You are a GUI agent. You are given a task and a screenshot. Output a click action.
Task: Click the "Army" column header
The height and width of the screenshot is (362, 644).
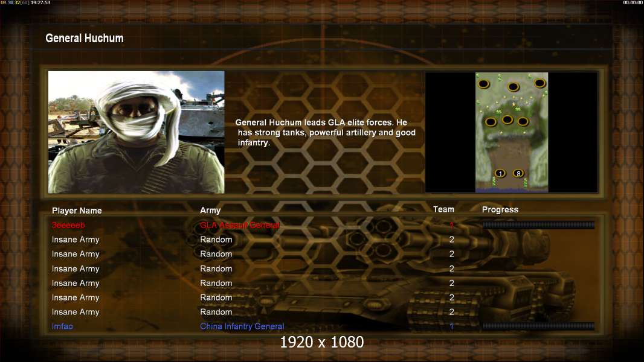(210, 211)
